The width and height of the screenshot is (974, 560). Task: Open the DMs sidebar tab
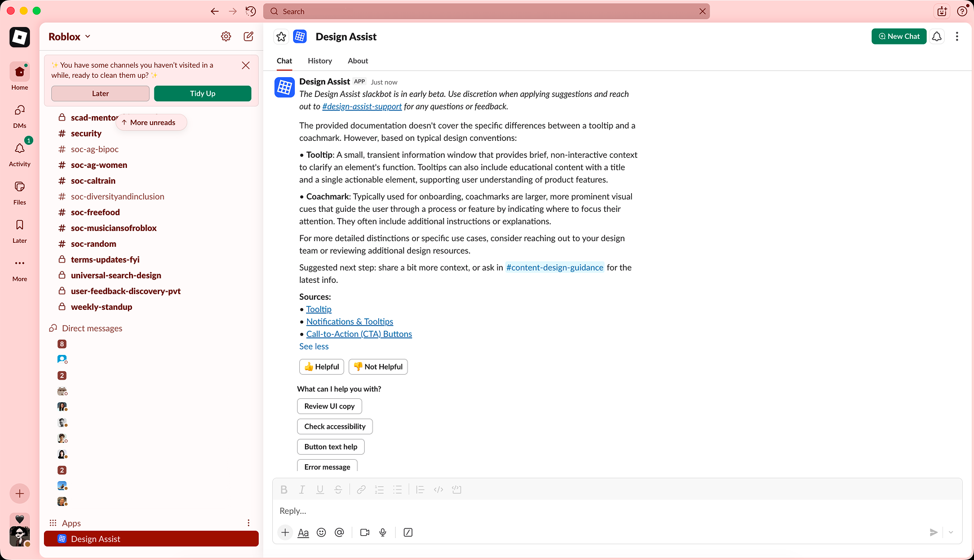point(20,115)
